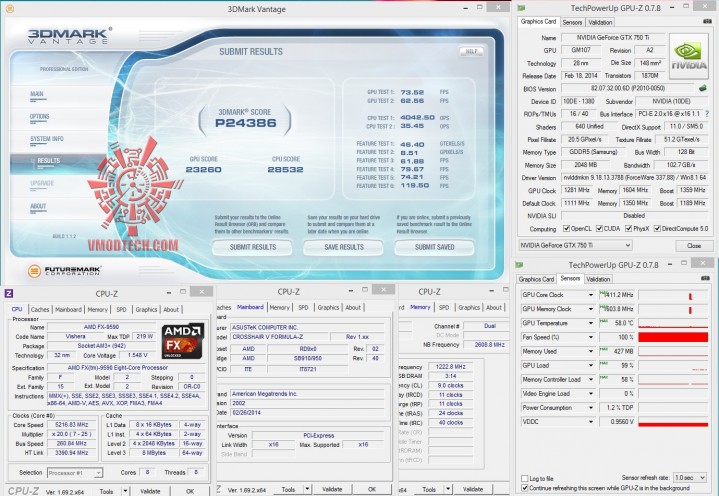Switch to Validation tab in the top GPU-Z window

(600, 22)
